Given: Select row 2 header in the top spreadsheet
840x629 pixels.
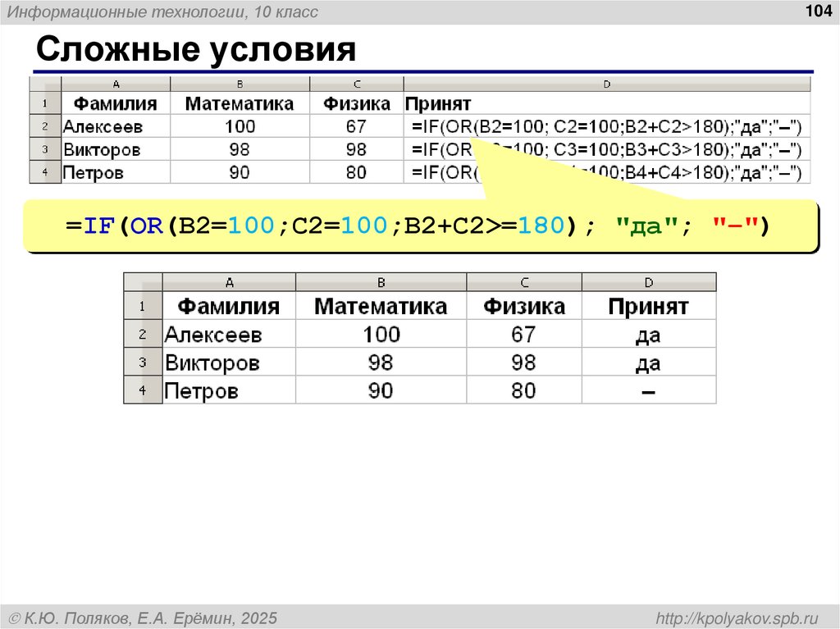Looking at the screenshot, I should coord(45,126).
